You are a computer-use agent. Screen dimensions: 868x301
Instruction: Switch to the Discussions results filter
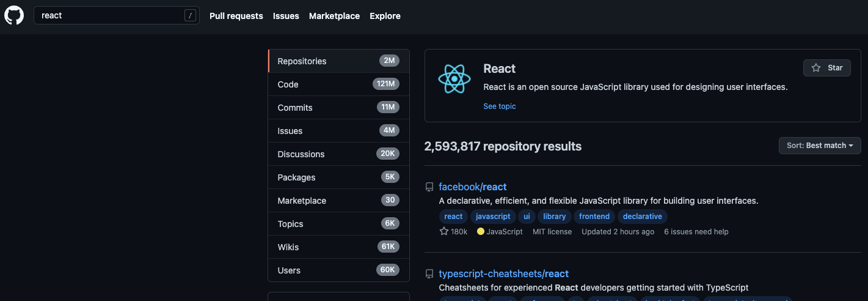click(338, 154)
